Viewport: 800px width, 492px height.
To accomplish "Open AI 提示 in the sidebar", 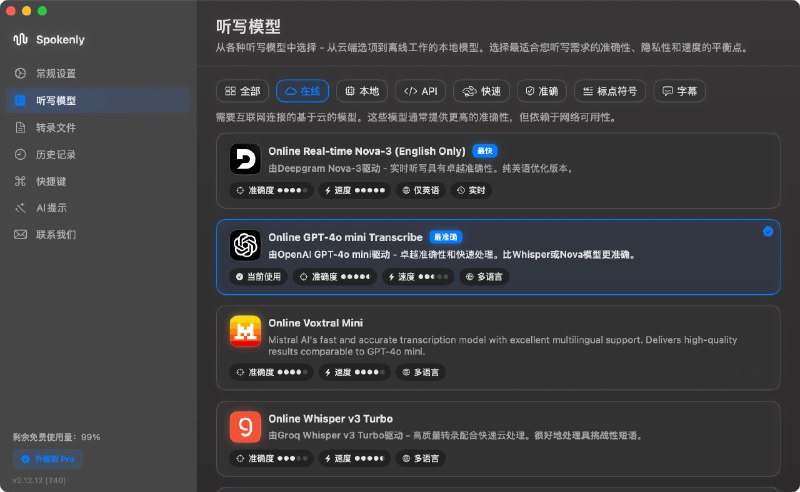I will click(x=98, y=208).
